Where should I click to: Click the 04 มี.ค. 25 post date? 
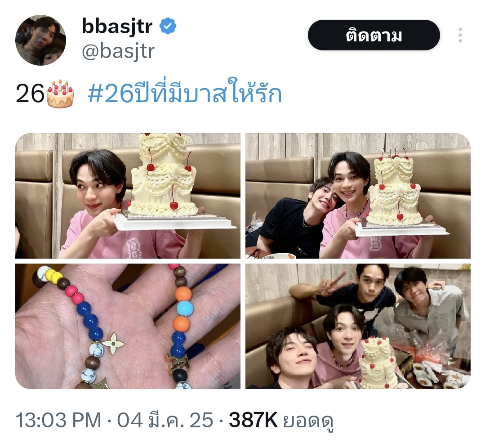pos(165,420)
